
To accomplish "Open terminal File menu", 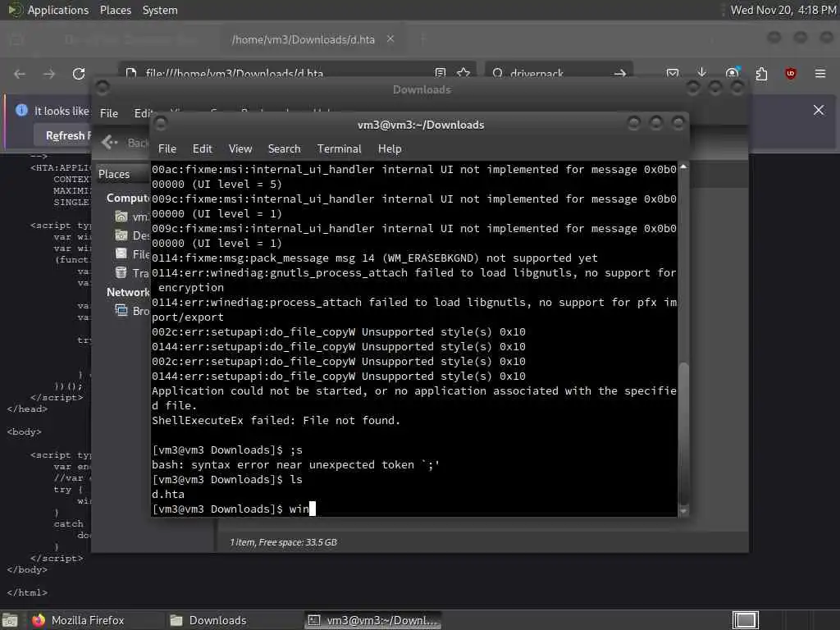I will 167,149.
